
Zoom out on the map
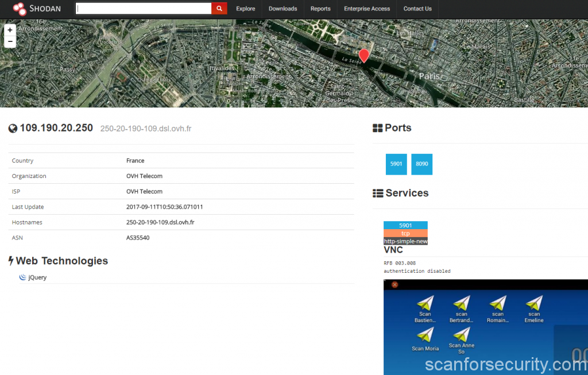(10, 41)
